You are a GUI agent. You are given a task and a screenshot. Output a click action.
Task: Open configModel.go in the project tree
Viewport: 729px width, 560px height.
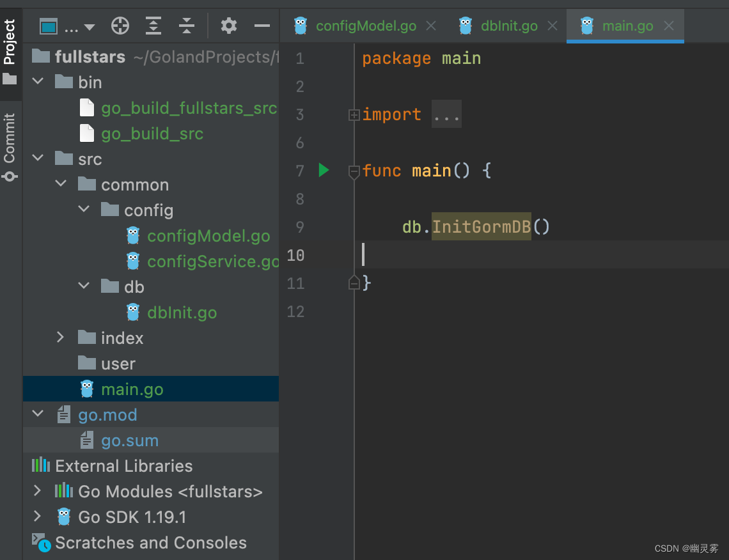[x=151, y=236]
